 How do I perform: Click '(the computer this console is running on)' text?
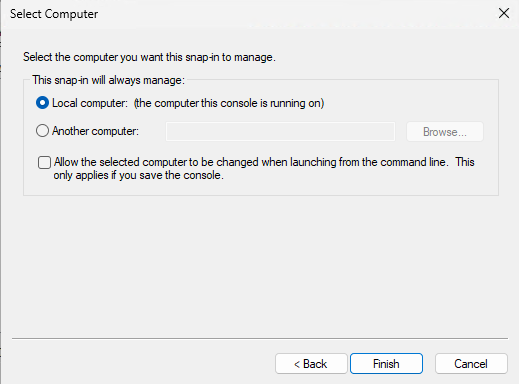click(x=229, y=103)
